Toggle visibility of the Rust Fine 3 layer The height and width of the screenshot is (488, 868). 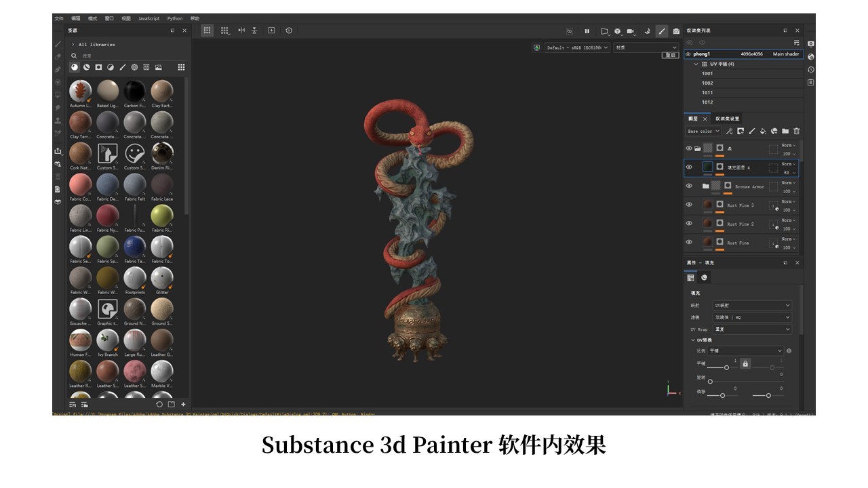(x=690, y=205)
